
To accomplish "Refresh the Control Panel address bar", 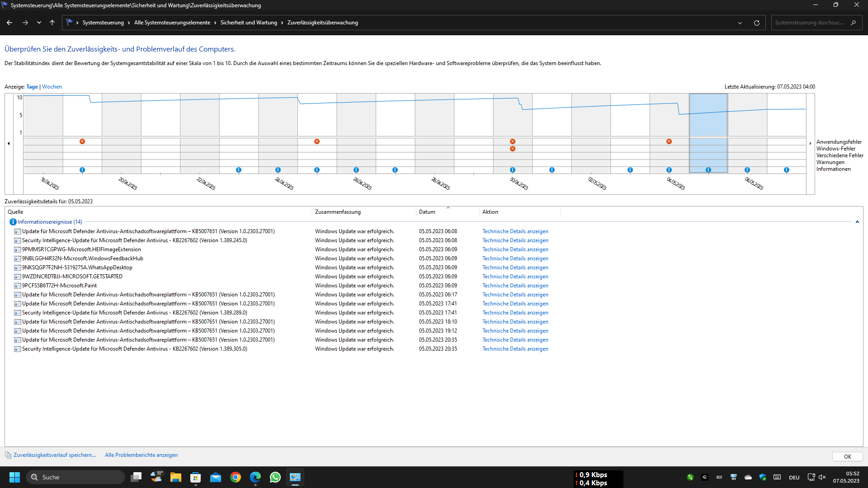I will tap(757, 23).
